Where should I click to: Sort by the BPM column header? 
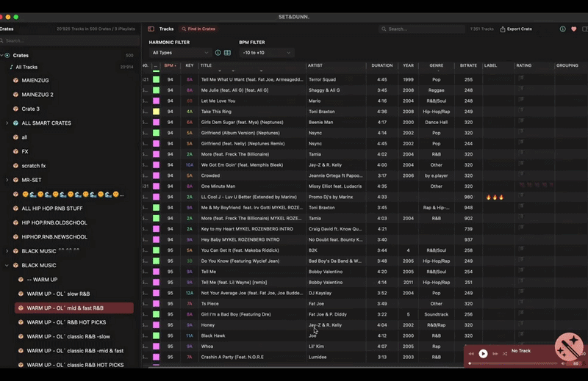click(170, 65)
